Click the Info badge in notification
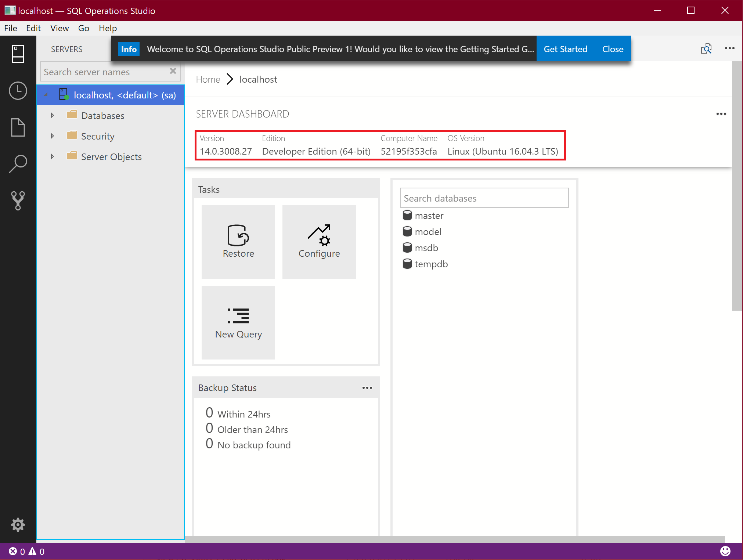The width and height of the screenshot is (743, 560). [129, 49]
